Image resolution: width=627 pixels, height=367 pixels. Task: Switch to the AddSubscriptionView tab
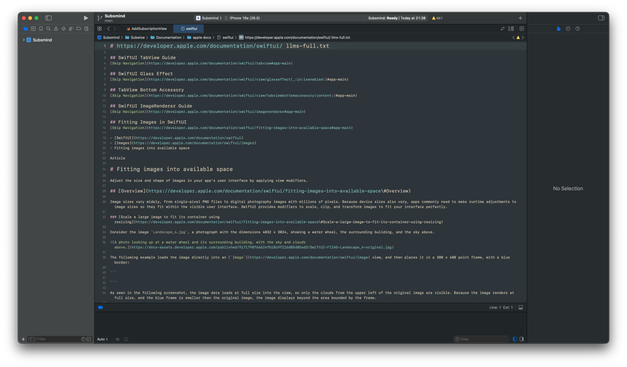(147, 29)
